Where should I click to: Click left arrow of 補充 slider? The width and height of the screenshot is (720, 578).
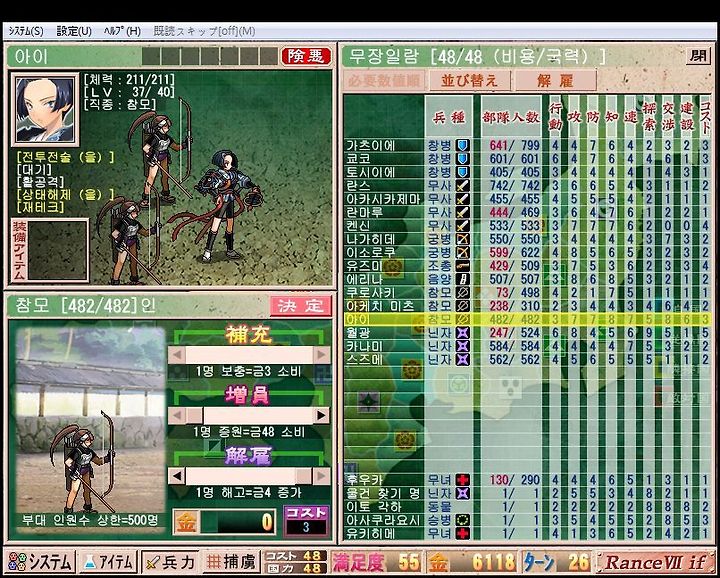tap(177, 355)
